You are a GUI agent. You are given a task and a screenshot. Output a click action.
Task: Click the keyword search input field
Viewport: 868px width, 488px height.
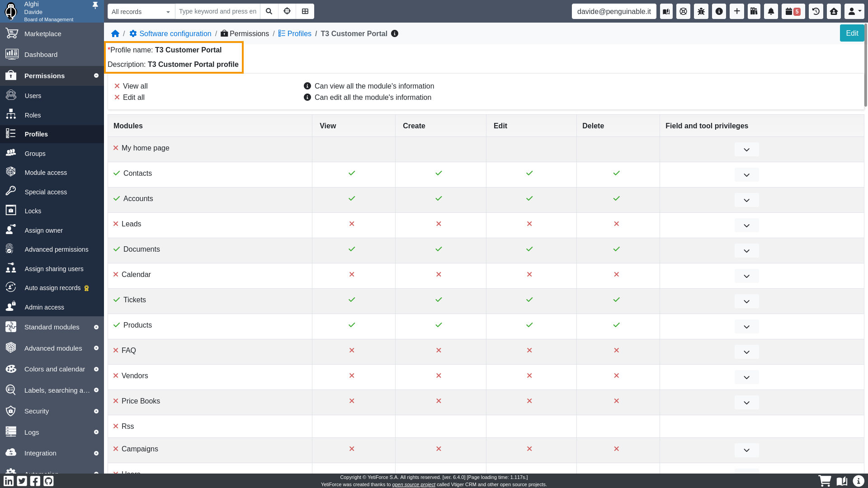[x=217, y=12]
